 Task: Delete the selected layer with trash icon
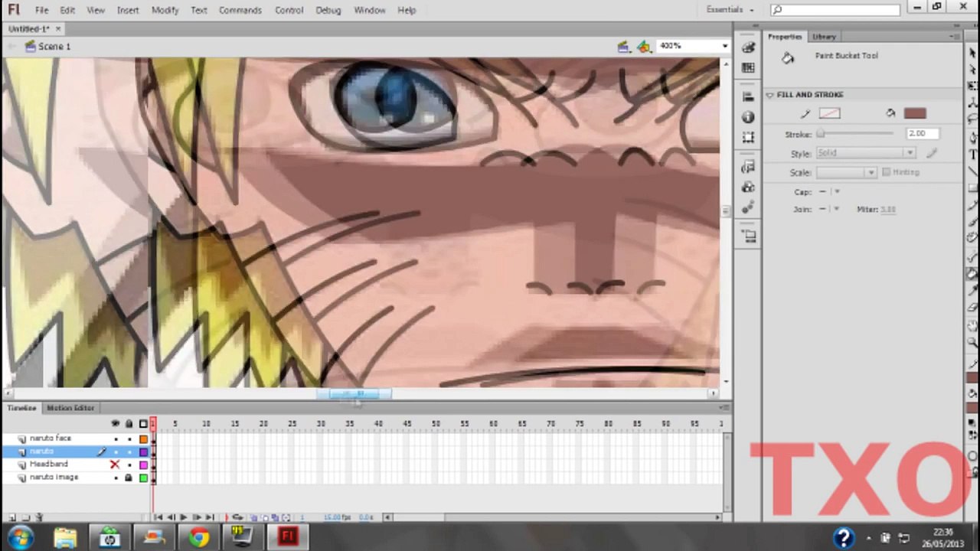click(40, 517)
